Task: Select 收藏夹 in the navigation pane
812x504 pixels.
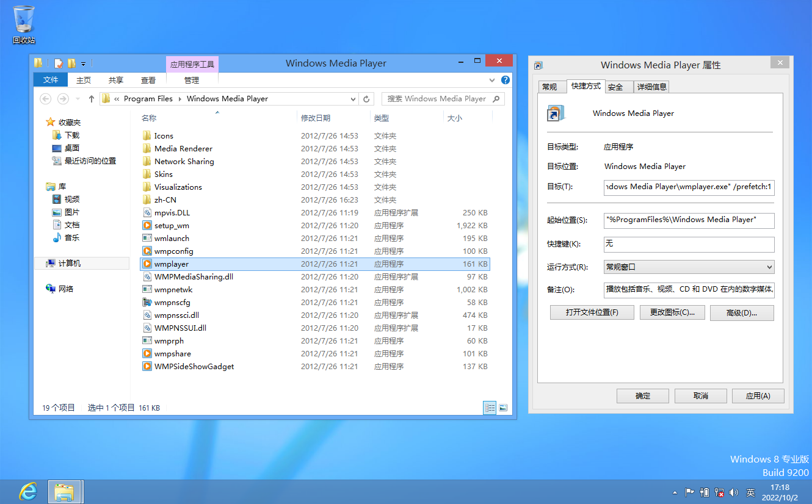Action: pos(70,122)
